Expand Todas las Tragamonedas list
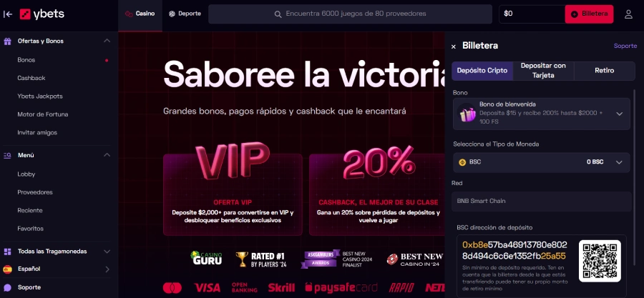This screenshot has height=298, width=644. click(107, 252)
